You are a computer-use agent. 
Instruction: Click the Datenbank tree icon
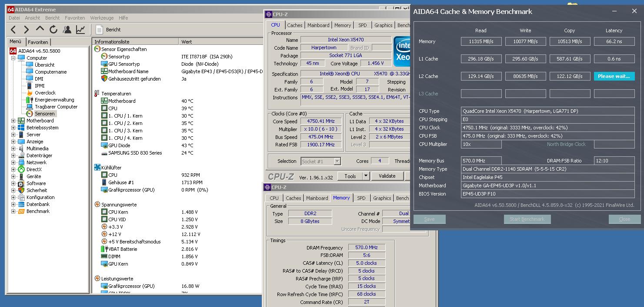pyautogui.click(x=21, y=204)
